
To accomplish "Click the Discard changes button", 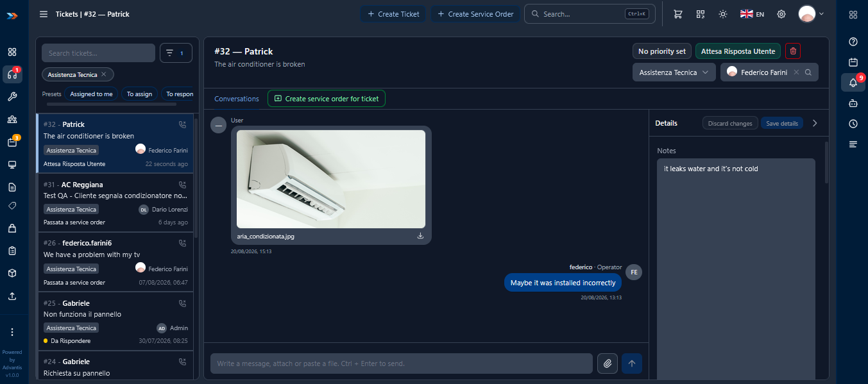I will [730, 123].
